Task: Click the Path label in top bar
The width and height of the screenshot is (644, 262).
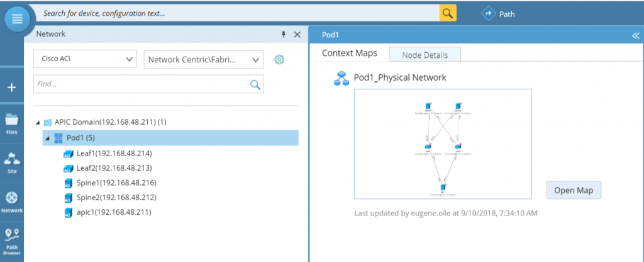Action: click(x=507, y=14)
